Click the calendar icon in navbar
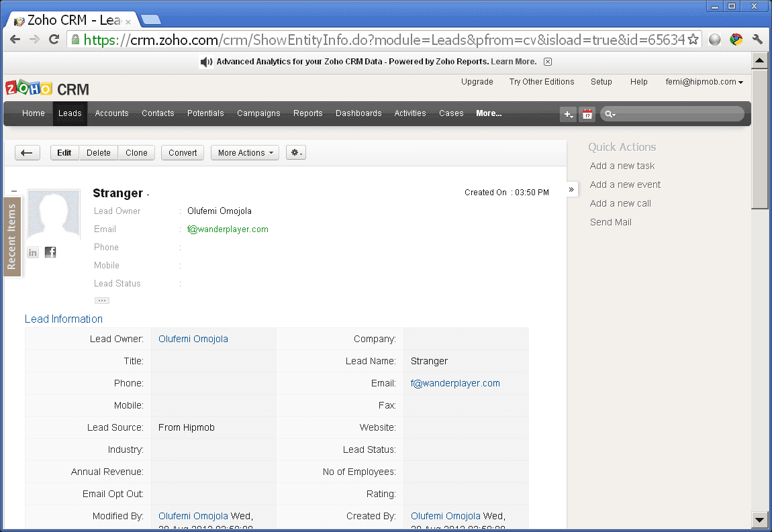This screenshot has width=772, height=532. click(587, 114)
